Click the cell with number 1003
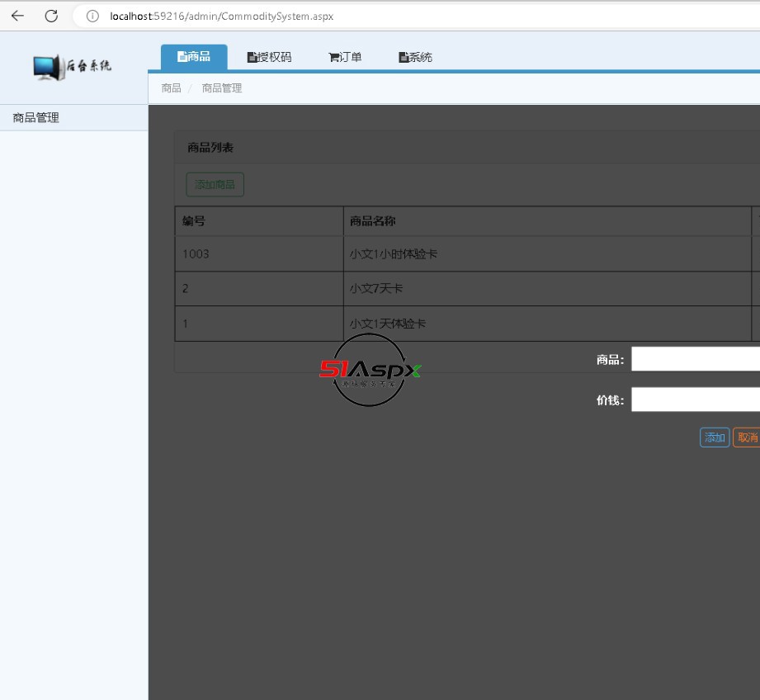760x700 pixels. pyautogui.click(x=259, y=254)
